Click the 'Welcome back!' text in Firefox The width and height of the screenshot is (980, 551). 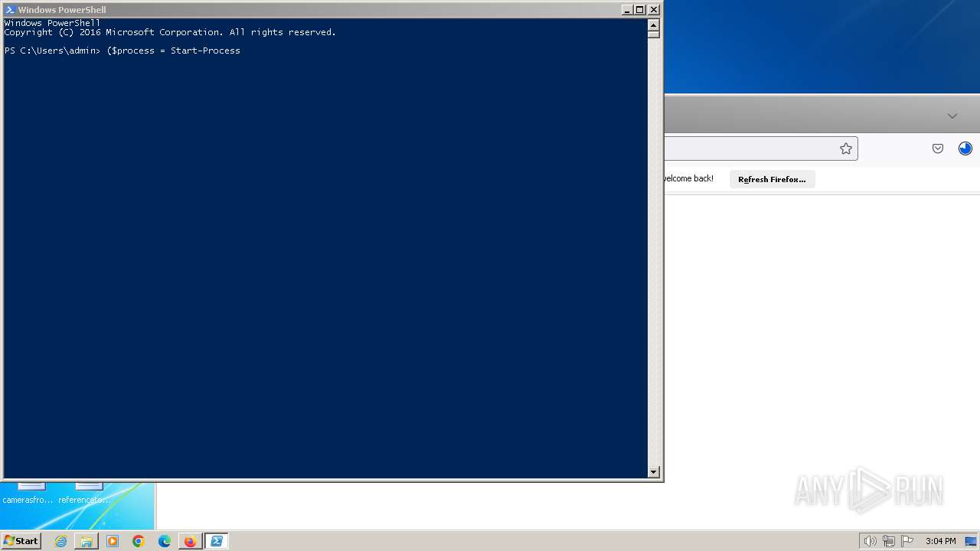(x=688, y=178)
